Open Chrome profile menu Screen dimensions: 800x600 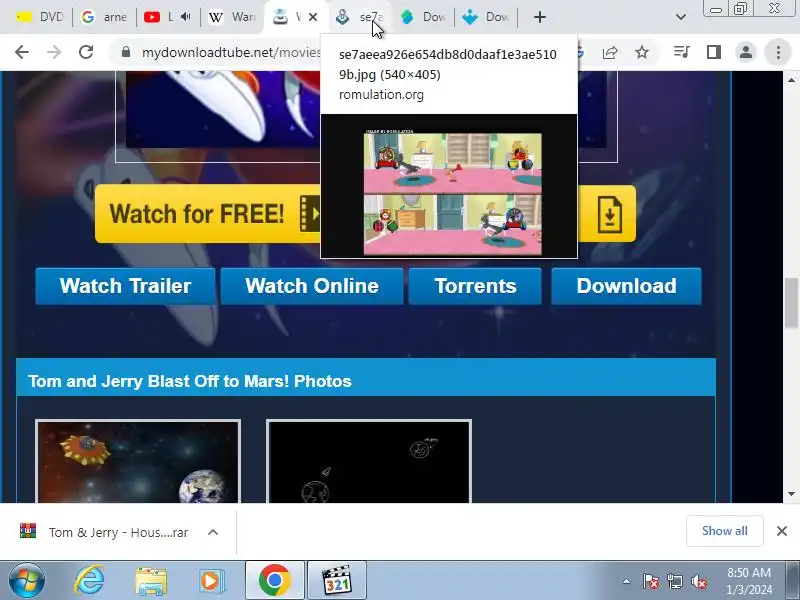pos(745,52)
